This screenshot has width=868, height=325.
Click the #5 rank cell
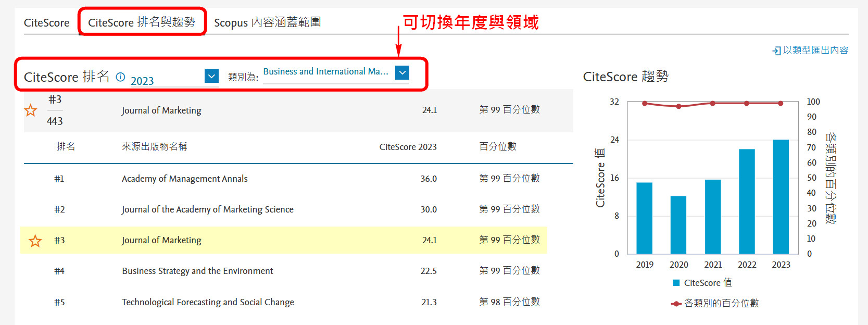tap(59, 302)
